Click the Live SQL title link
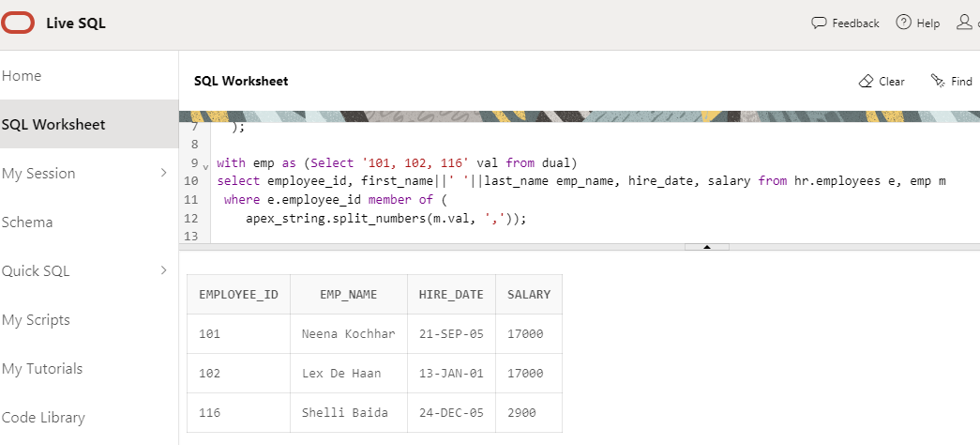This screenshot has height=445, width=980. coord(76,23)
